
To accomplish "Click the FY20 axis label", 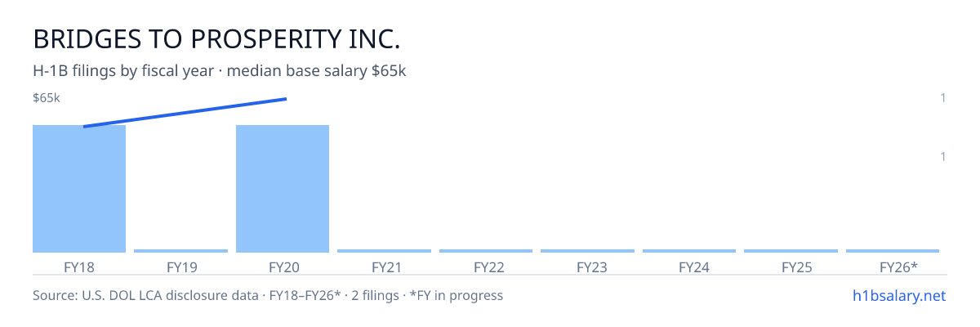I will point(283,267).
